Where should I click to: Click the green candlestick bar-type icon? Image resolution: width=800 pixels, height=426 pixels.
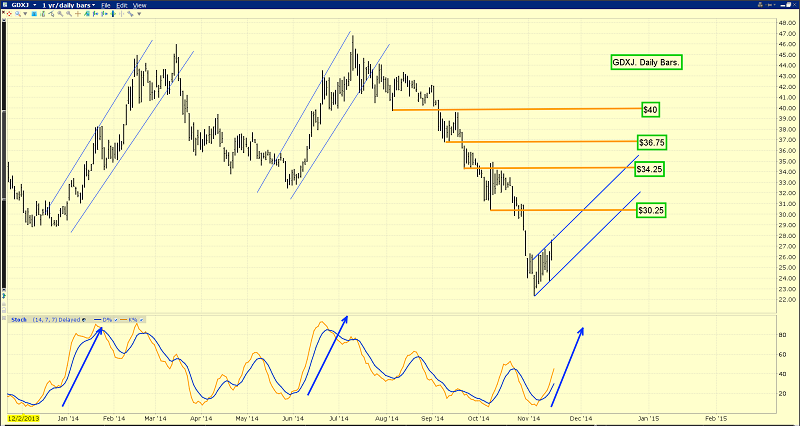pyautogui.click(x=43, y=14)
